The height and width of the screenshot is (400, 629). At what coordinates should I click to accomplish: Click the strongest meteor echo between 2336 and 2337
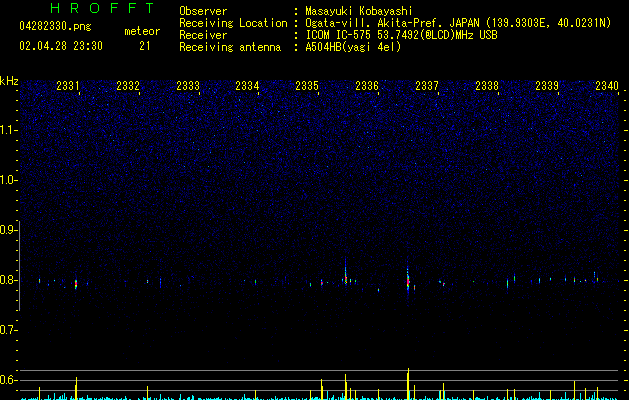click(408, 281)
